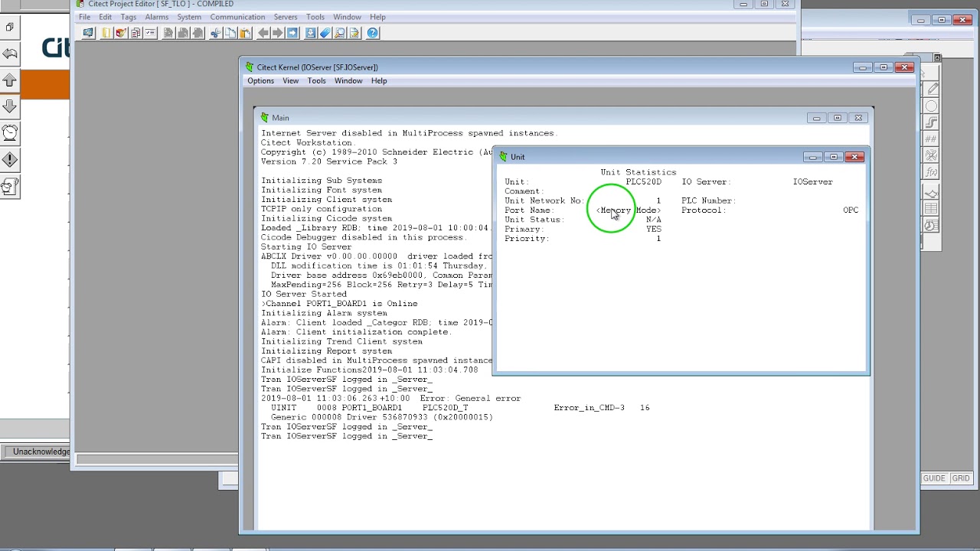Click the Cut scissors toolbar icon
The width and height of the screenshot is (980, 551).
(216, 33)
